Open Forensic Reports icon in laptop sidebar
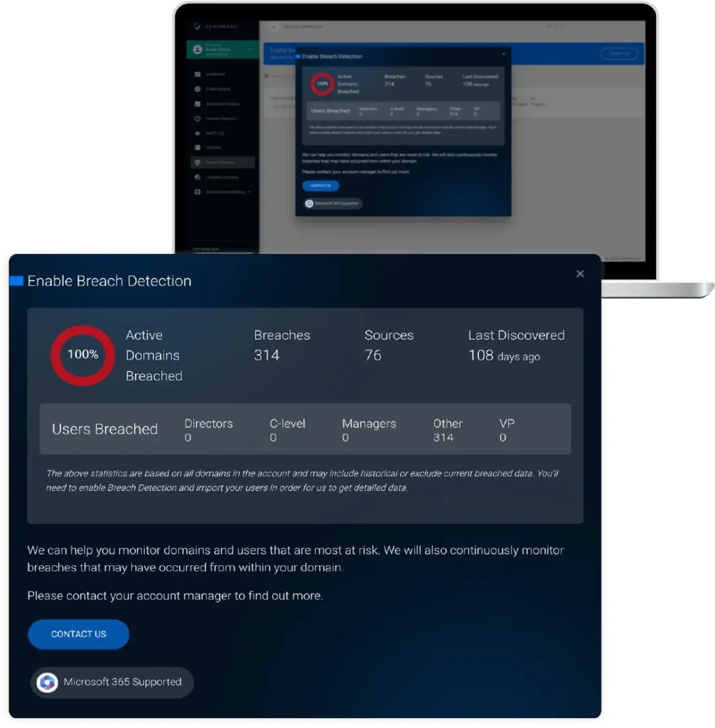 point(198,118)
